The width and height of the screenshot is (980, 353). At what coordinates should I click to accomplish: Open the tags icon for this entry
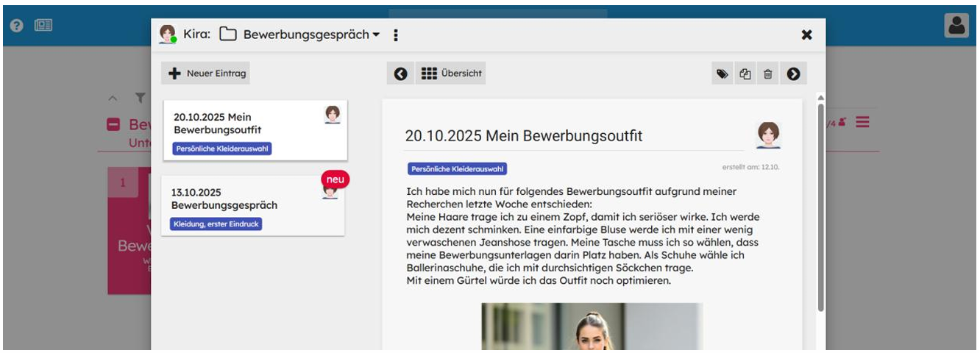722,74
